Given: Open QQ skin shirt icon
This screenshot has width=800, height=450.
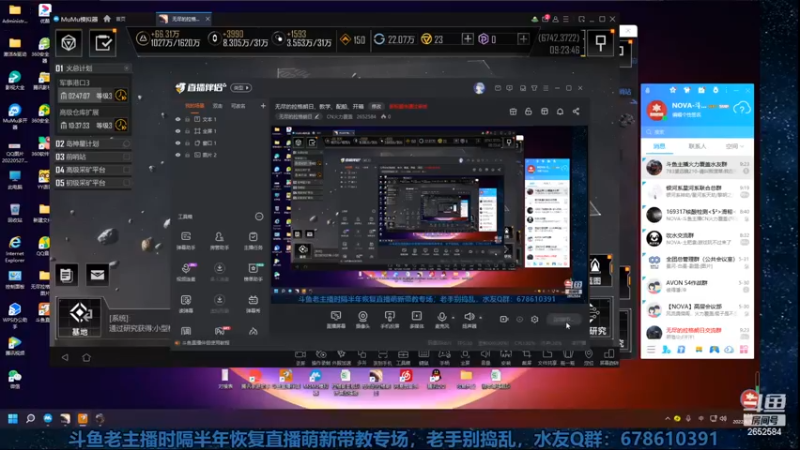Looking at the screenshot, I should [687, 90].
